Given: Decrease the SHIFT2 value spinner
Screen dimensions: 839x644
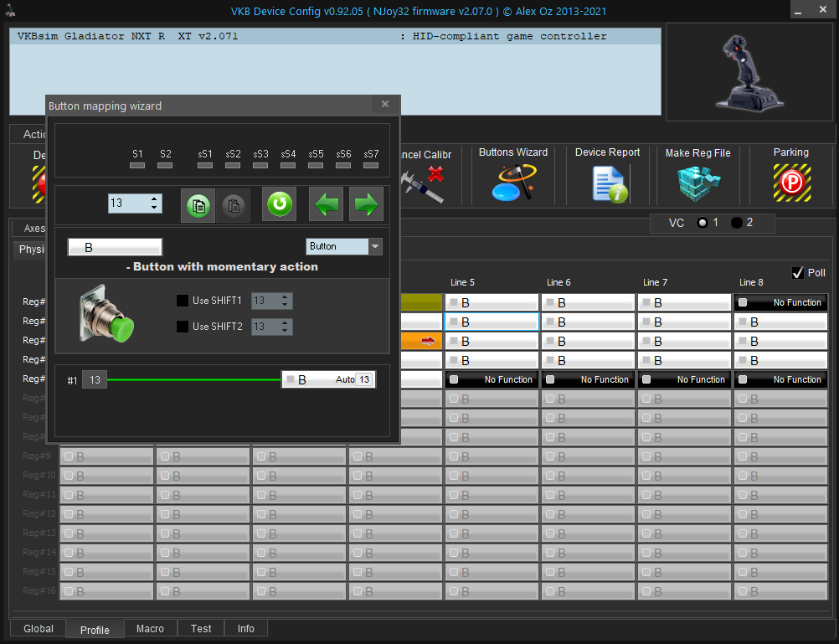Looking at the screenshot, I should point(285,331).
